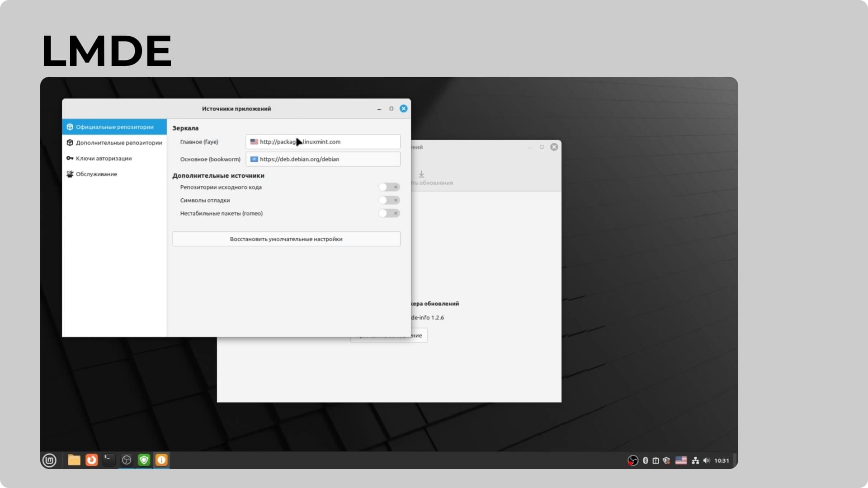Screen dimensions: 868x488
Task: Click the Дополнительные источники heading
Action: (x=218, y=176)
